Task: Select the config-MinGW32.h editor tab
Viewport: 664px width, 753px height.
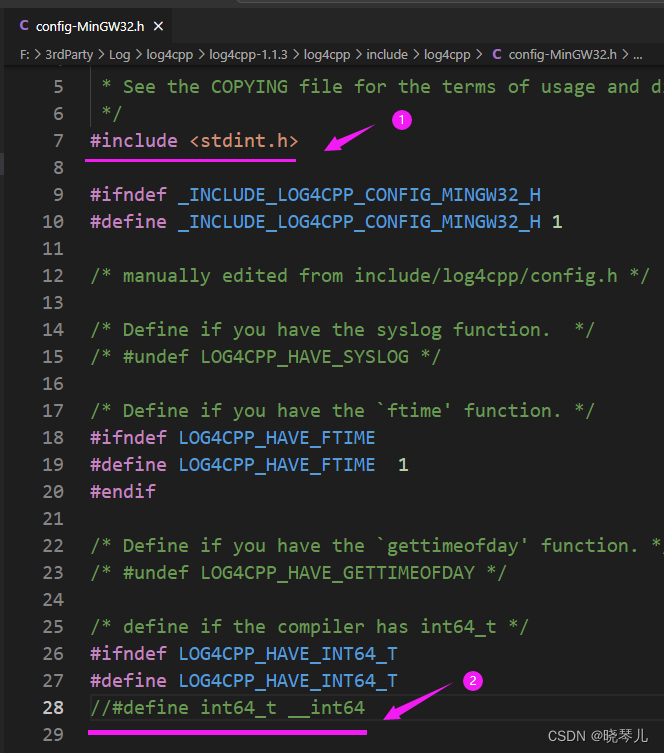Action: (88, 26)
